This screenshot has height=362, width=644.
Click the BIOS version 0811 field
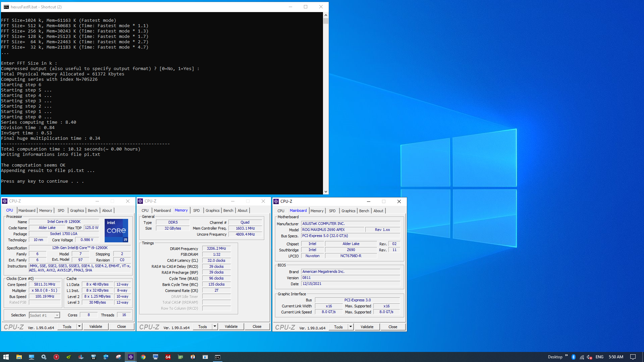(351, 278)
